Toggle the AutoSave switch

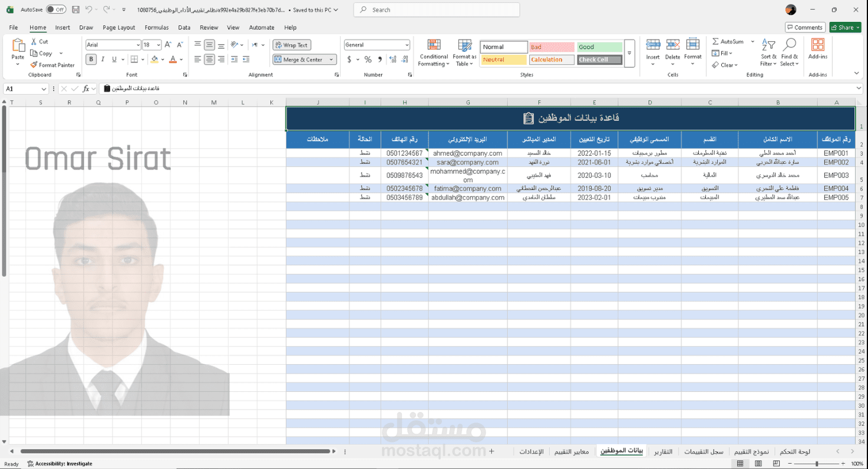coord(56,9)
